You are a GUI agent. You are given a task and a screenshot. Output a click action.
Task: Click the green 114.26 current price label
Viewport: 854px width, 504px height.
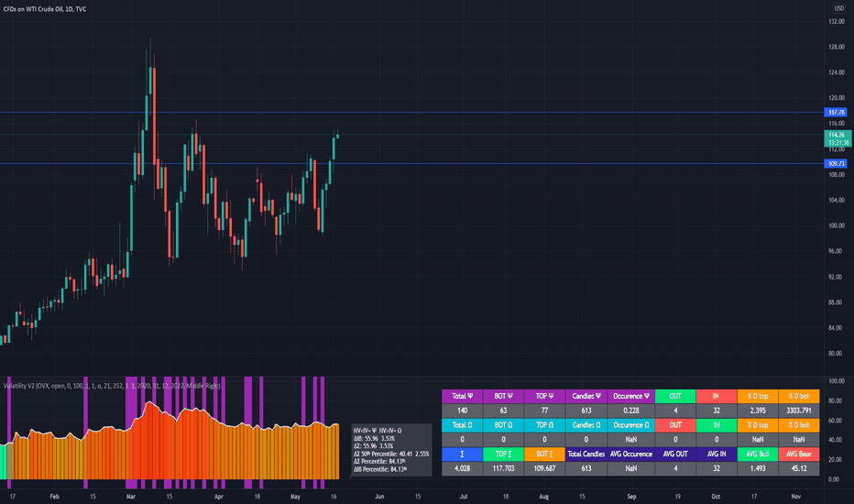click(x=838, y=138)
